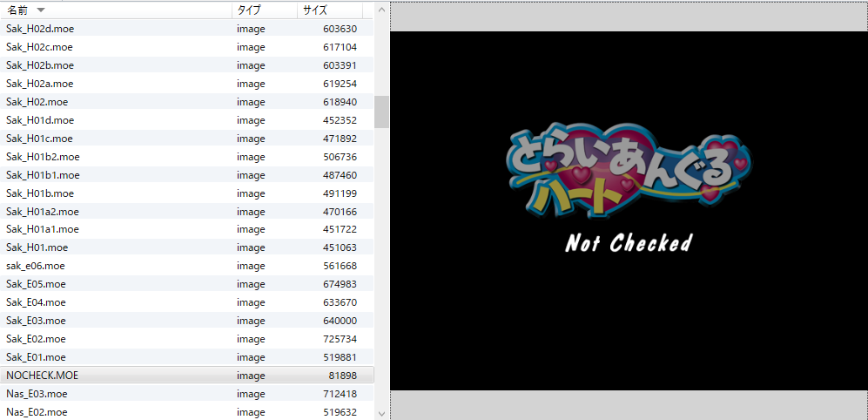This screenshot has height=420, width=868.
Task: Select the lowercase sak_e06.moe entry
Action: pyautogui.click(x=36, y=266)
